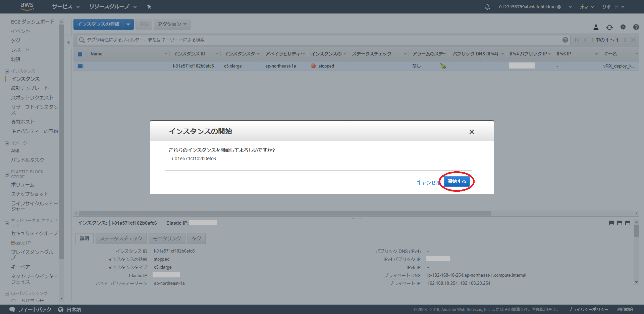The width and height of the screenshot is (644, 314).
Task: Switch to the ステータスチェック tab
Action: (x=121, y=238)
